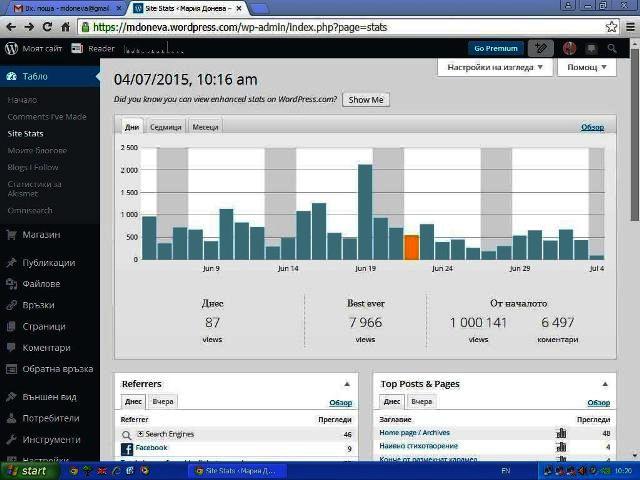Click the Go Premium button
Screen dimensions: 640x480
496,48
